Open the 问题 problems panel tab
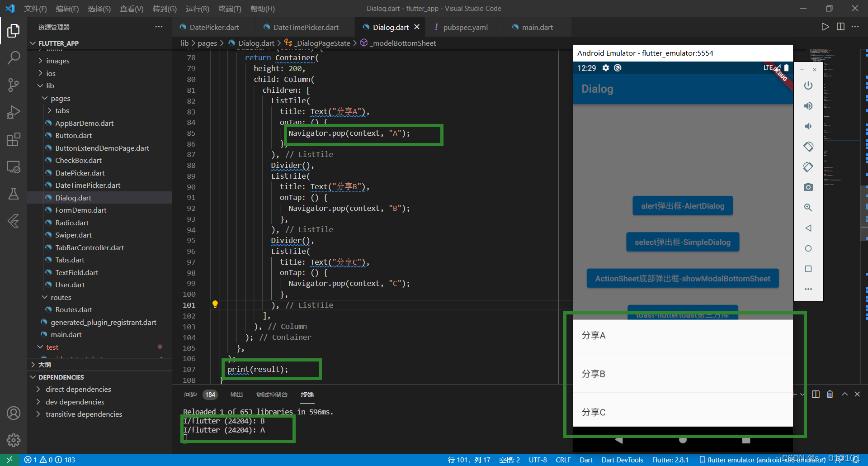The height and width of the screenshot is (466, 868). 190,395
